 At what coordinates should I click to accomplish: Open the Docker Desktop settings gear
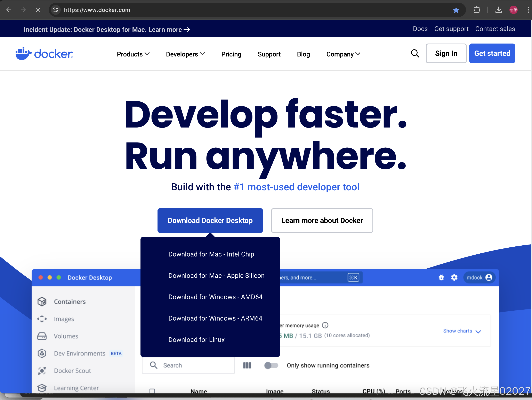click(454, 277)
